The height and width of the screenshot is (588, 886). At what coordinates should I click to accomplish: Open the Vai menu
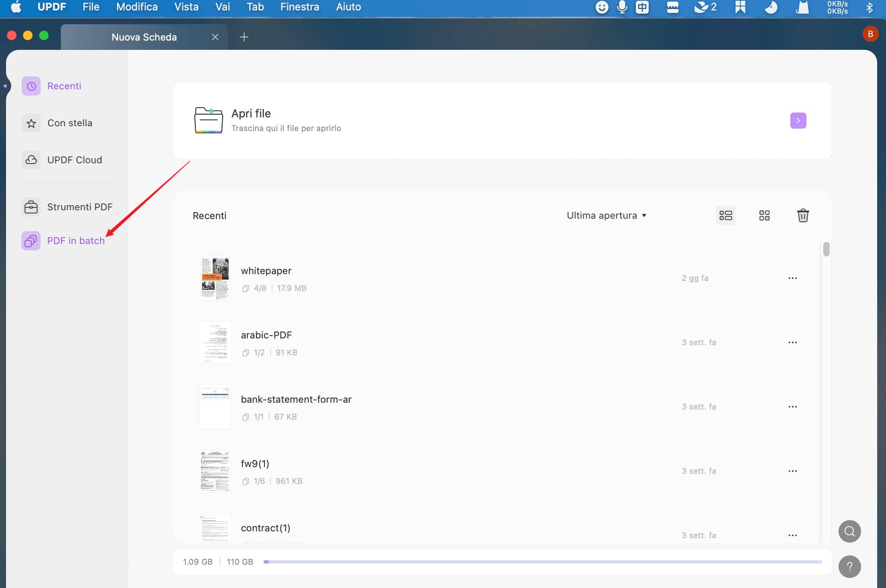[x=222, y=7]
